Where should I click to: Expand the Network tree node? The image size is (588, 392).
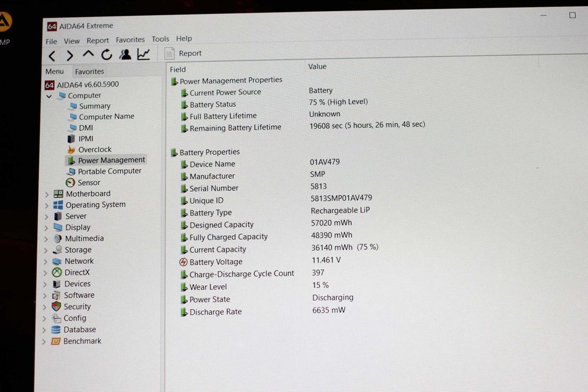(x=45, y=262)
